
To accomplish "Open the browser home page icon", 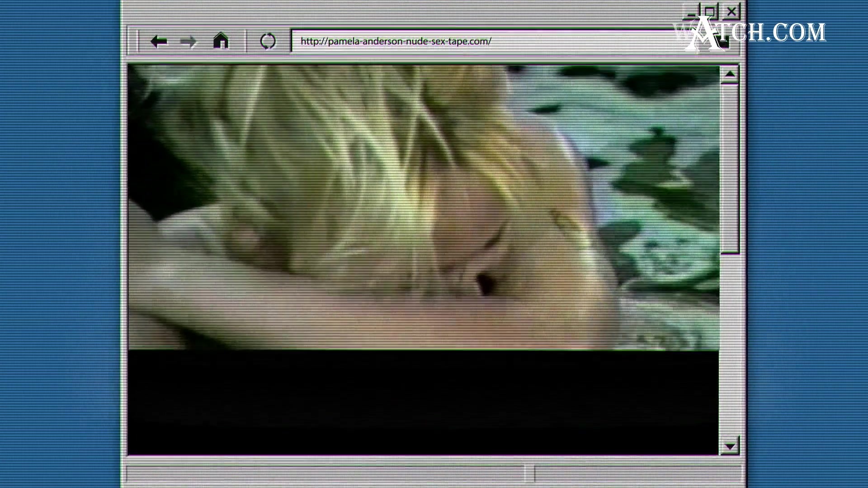I will click(x=221, y=41).
